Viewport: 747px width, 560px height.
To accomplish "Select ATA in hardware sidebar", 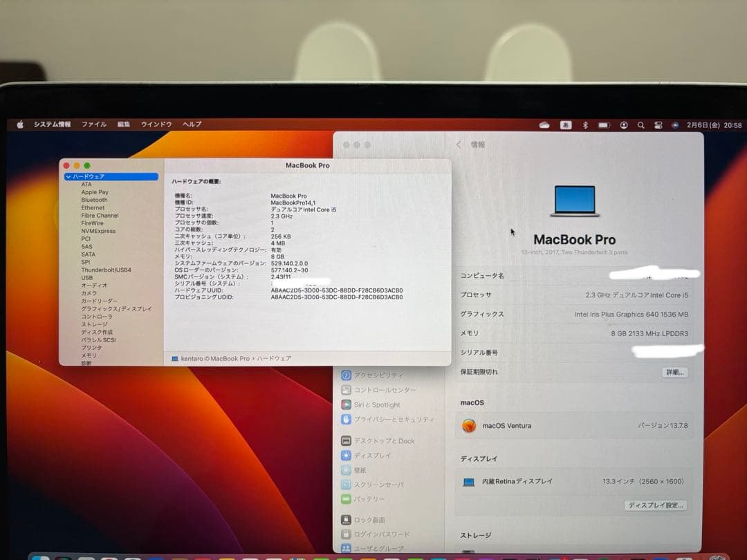I will (x=86, y=185).
